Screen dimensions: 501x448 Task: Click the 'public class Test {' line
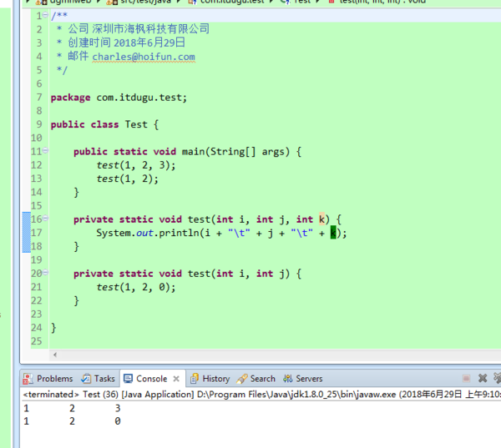(104, 124)
